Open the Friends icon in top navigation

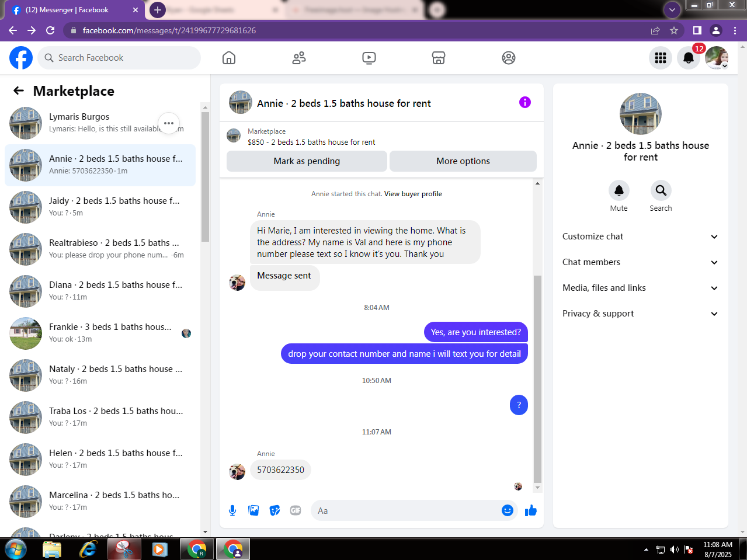[x=299, y=58]
